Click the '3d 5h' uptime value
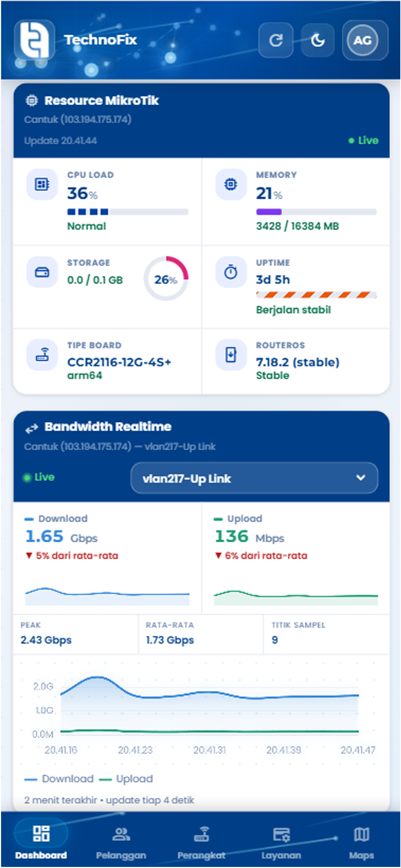401x868 pixels. point(273,280)
